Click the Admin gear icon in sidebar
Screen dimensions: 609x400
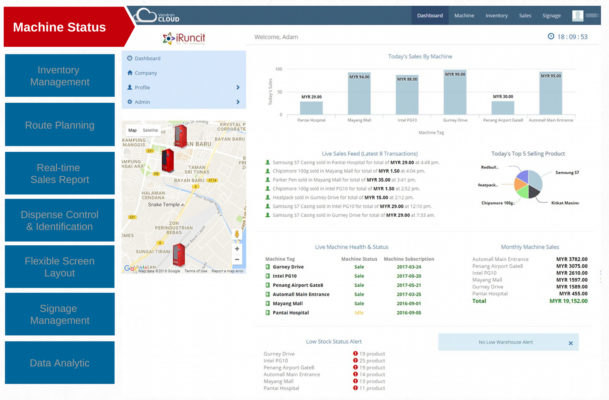coord(130,102)
